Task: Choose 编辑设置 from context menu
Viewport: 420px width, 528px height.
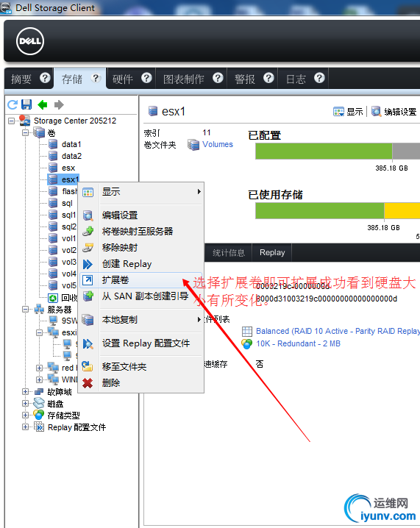Action: (x=141, y=215)
